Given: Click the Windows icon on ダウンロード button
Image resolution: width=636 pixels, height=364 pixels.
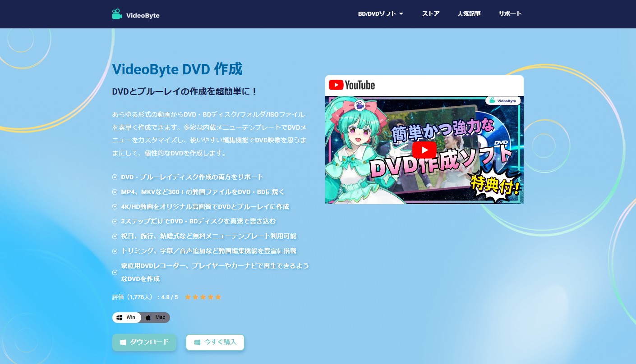Looking at the screenshot, I should tap(123, 342).
